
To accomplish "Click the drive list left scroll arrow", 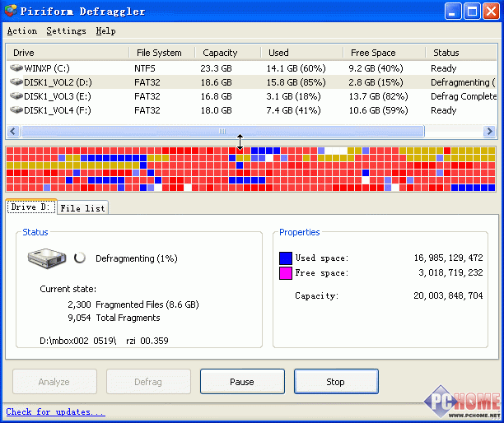I will tap(13, 132).
